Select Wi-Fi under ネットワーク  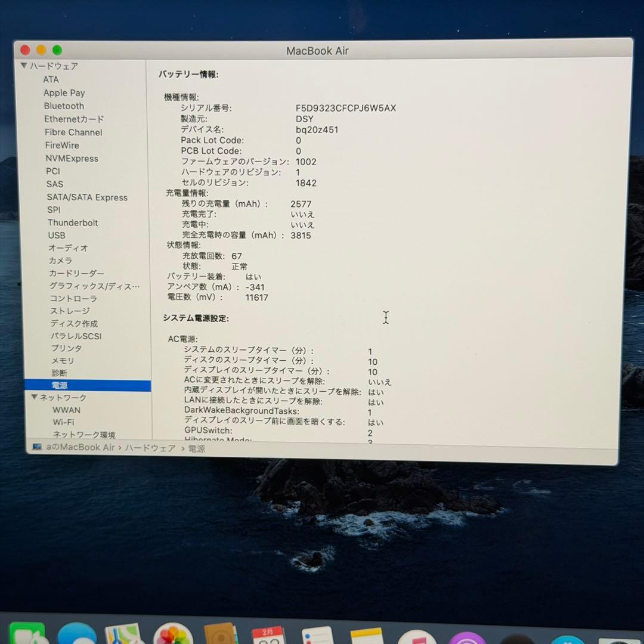coord(63,422)
